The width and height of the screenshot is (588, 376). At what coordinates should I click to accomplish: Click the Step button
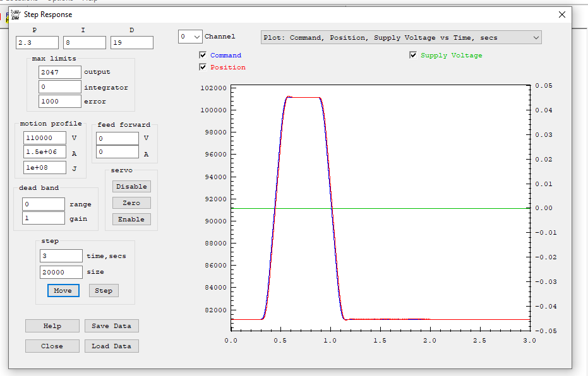[x=104, y=291]
